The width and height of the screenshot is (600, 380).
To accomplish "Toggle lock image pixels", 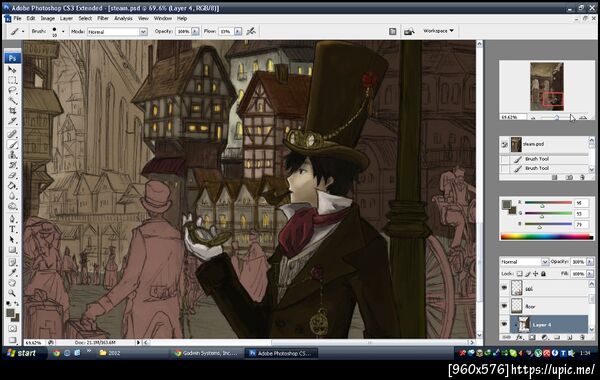I will 527,274.
